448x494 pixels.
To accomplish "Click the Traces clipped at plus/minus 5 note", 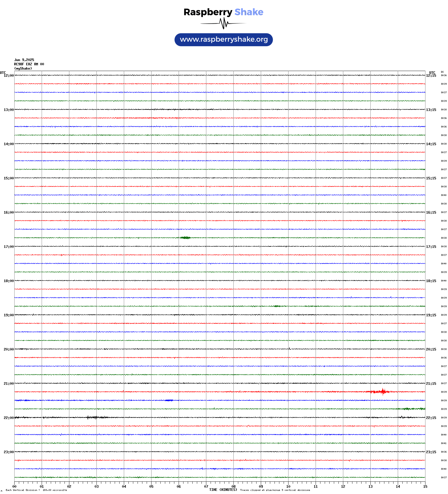I will click(x=275, y=490).
